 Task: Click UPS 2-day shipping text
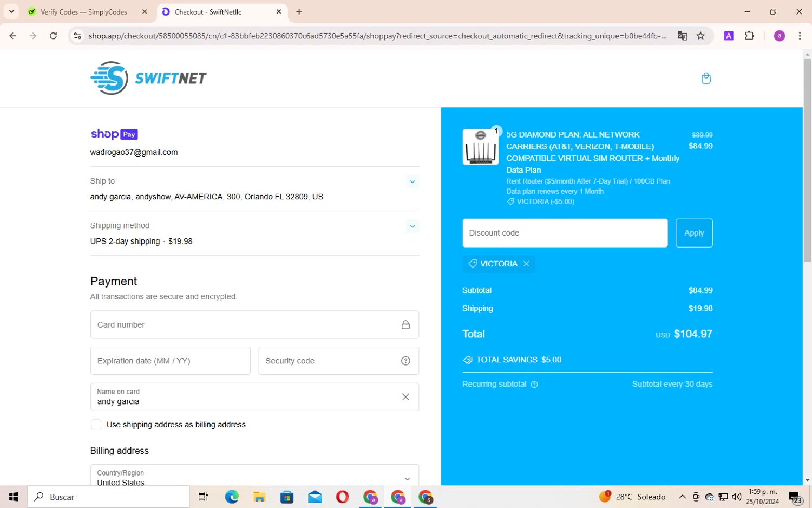pos(125,242)
